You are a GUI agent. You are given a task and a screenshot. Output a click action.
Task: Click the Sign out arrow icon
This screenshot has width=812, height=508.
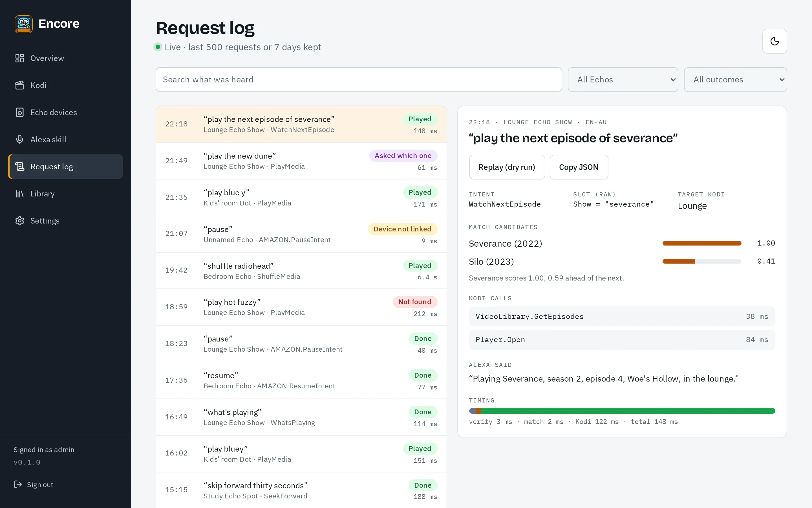[18, 484]
